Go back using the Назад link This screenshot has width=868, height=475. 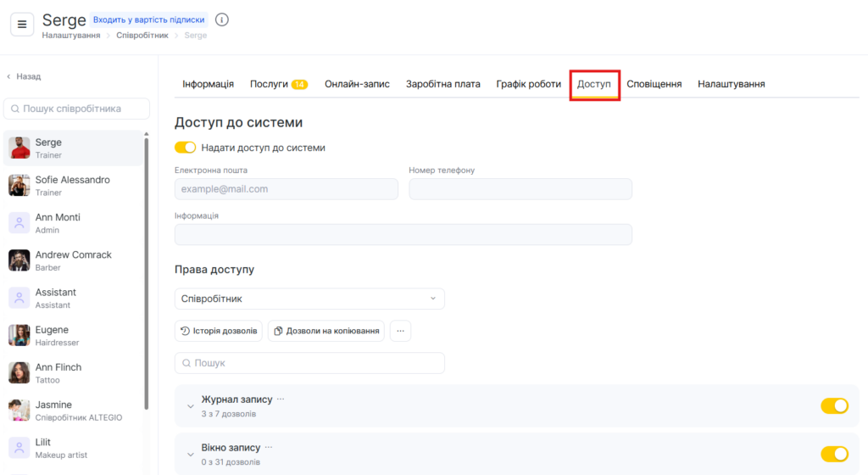click(24, 76)
